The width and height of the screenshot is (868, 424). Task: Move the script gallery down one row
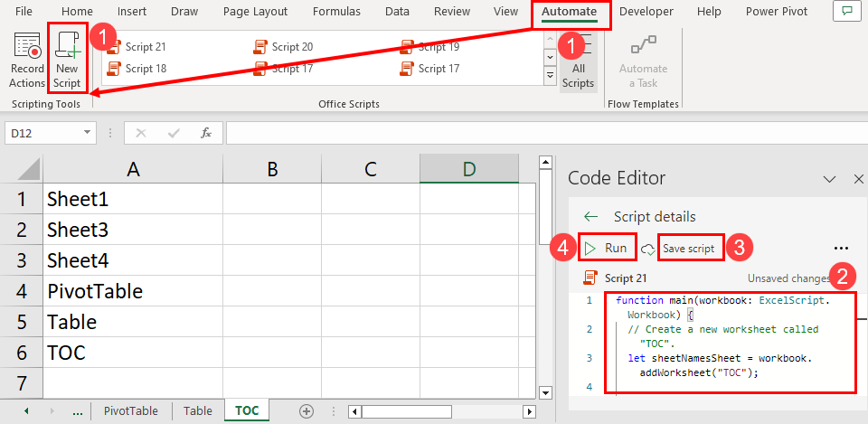point(550,56)
